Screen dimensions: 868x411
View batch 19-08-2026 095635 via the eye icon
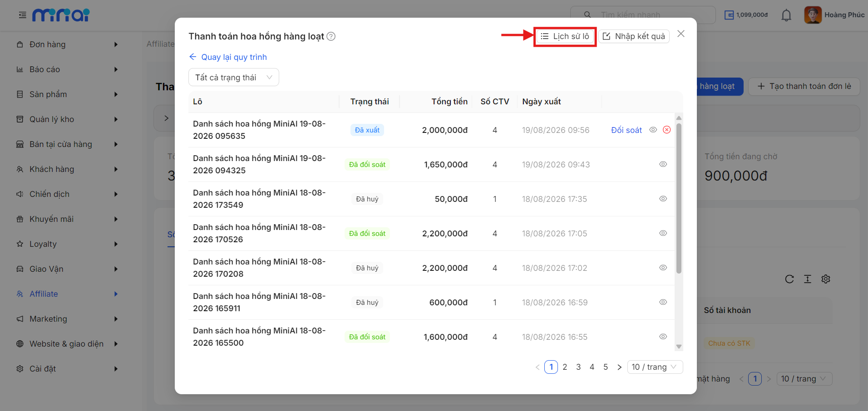pos(653,130)
